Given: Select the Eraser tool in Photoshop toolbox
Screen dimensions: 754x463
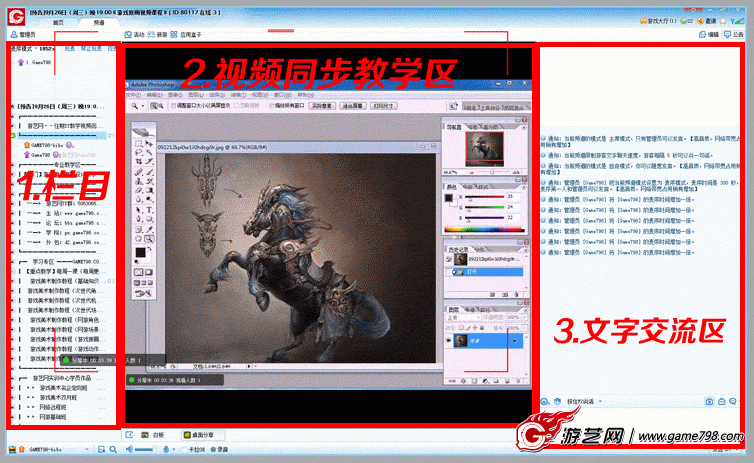Looking at the screenshot, I should (x=138, y=190).
